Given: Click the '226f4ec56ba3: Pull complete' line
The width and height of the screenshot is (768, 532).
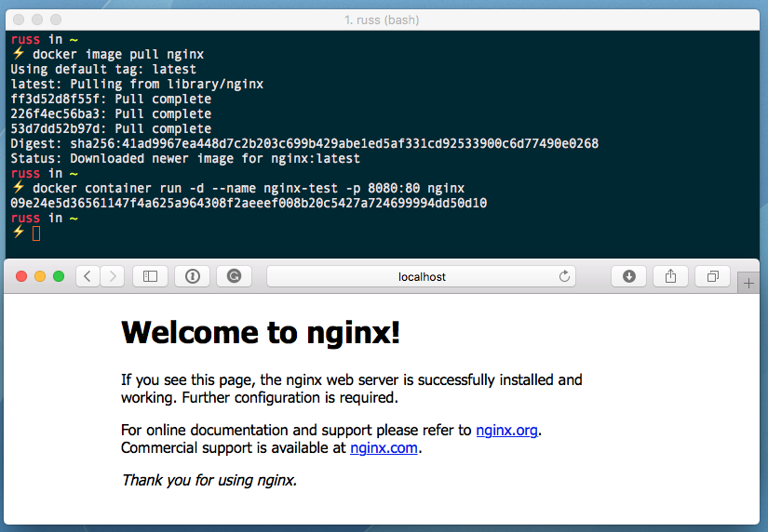Looking at the screenshot, I should pyautogui.click(x=111, y=113).
